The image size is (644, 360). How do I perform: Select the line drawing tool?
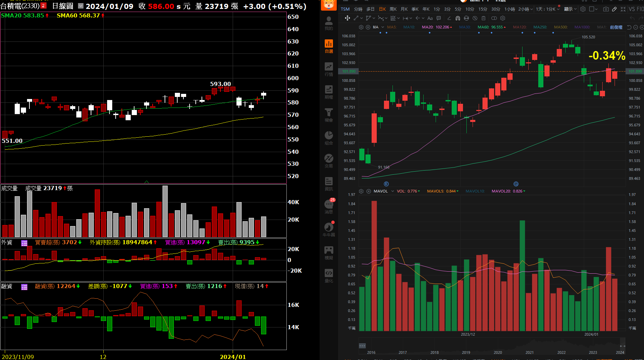click(x=356, y=18)
